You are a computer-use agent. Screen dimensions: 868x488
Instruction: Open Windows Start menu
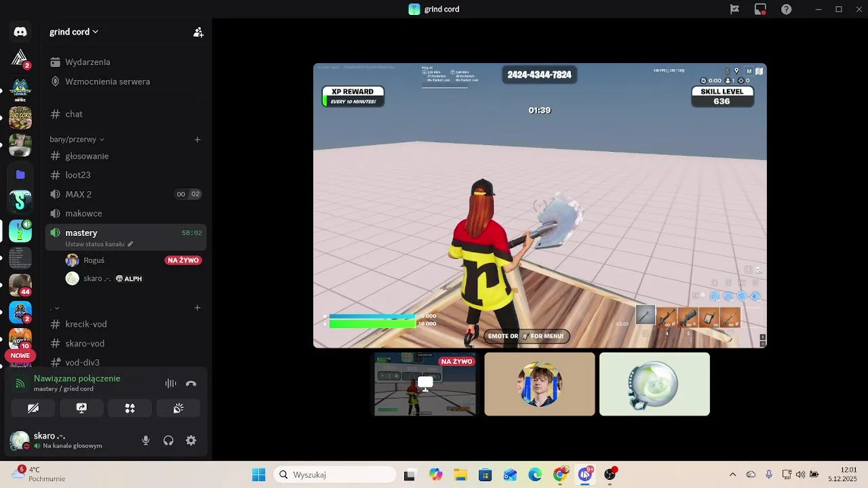point(258,475)
